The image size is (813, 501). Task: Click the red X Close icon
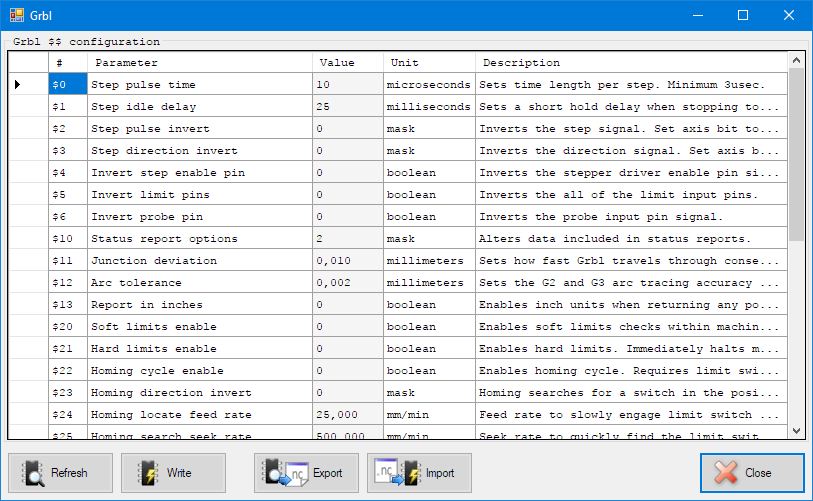pos(727,473)
